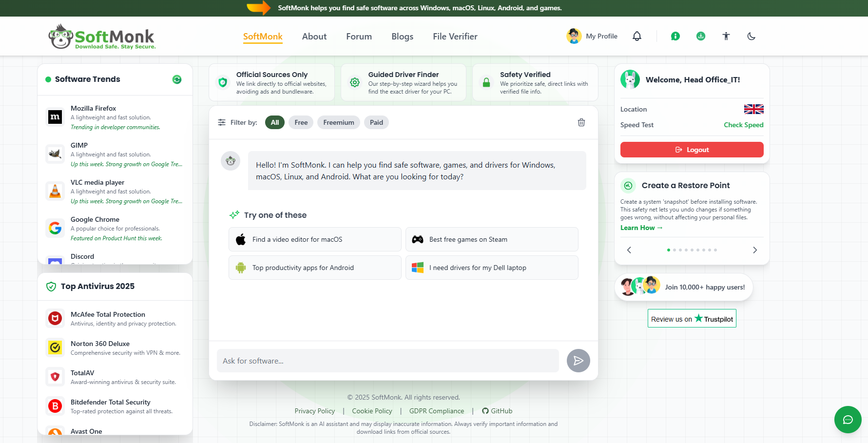Open the Check Speed link
Image resolution: width=868 pixels, height=443 pixels.
coord(744,125)
